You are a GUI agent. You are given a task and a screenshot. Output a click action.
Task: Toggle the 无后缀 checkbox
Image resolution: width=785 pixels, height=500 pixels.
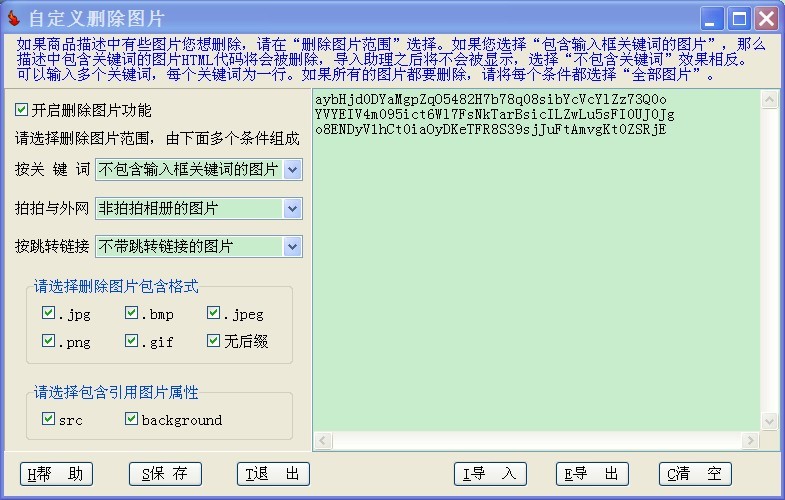point(214,341)
